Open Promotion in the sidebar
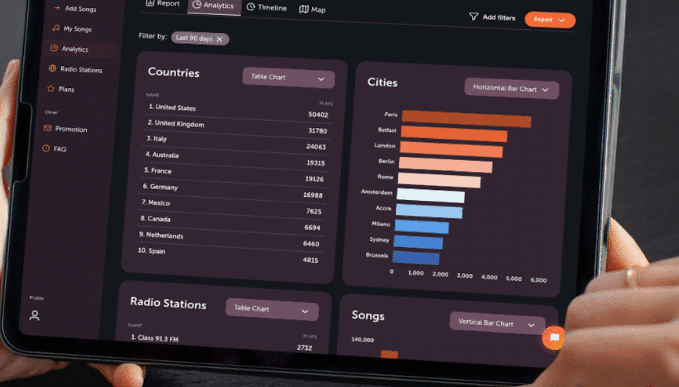The height and width of the screenshot is (387, 679). point(65,129)
